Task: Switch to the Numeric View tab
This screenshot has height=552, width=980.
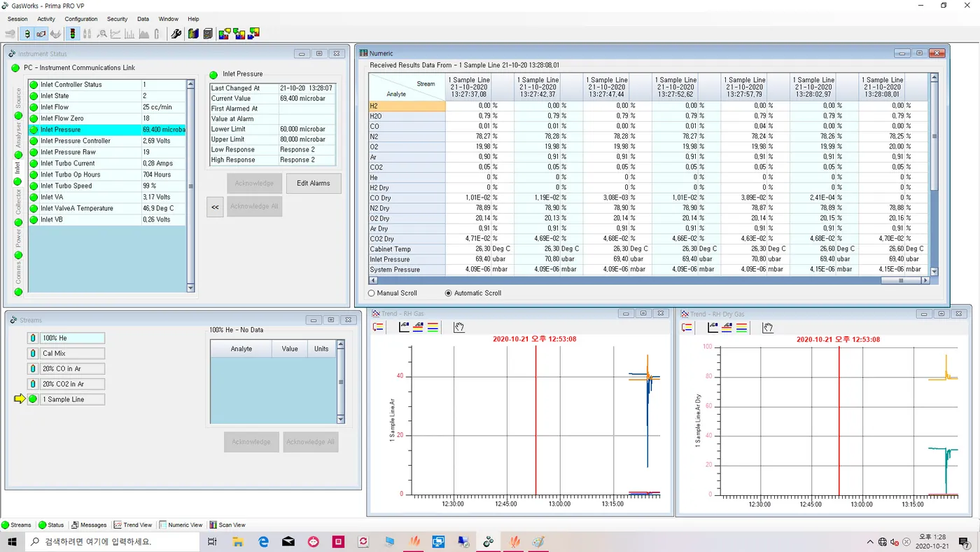Action: (181, 525)
